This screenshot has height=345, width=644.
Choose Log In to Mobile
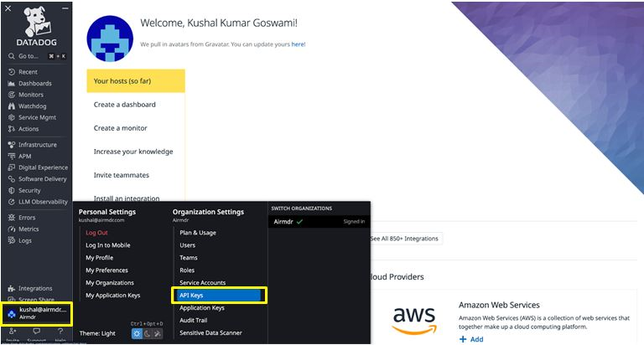108,245
